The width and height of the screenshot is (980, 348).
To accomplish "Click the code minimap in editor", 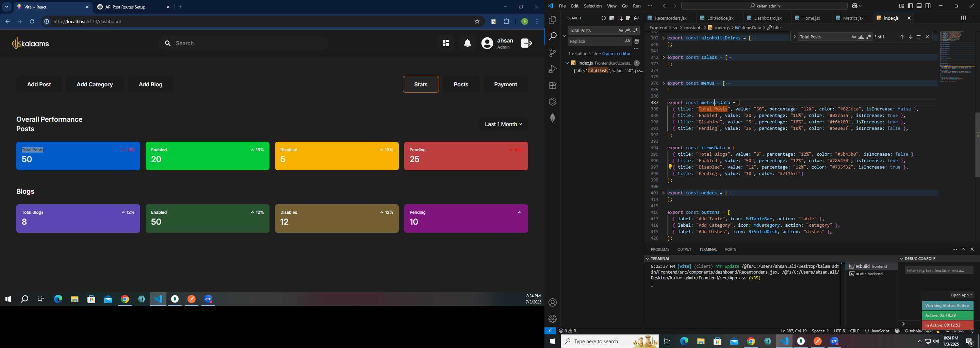I will [x=957, y=57].
